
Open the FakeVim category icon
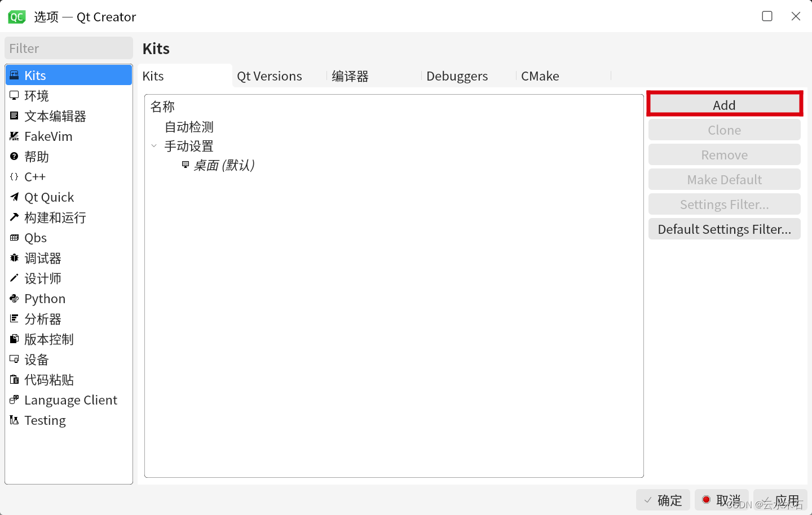point(15,136)
